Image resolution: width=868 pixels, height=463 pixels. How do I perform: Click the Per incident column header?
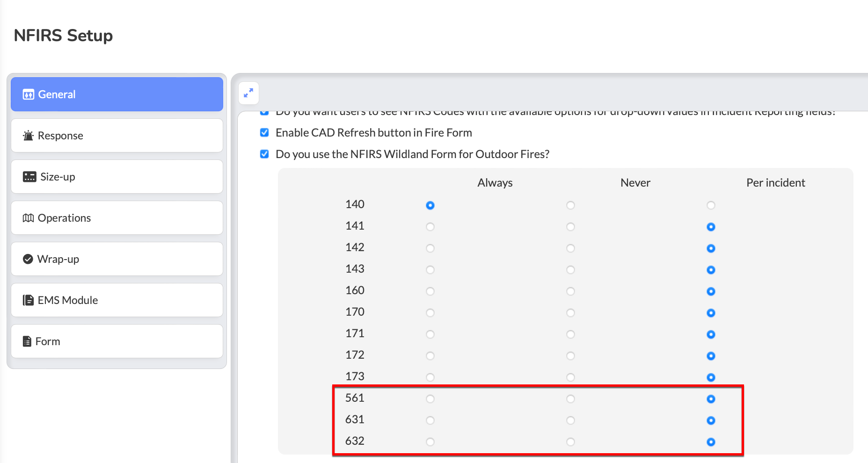click(776, 183)
